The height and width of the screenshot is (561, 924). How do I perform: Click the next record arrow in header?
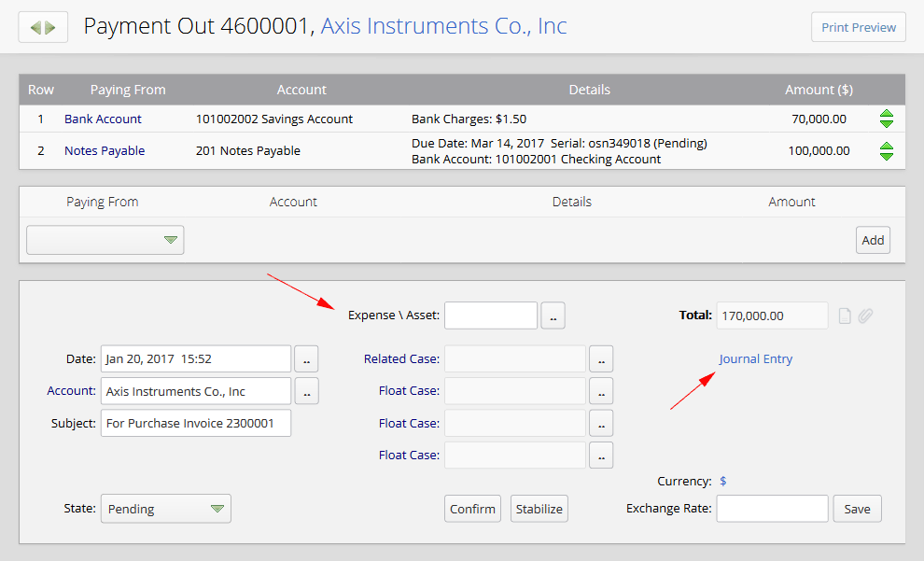coord(50,27)
